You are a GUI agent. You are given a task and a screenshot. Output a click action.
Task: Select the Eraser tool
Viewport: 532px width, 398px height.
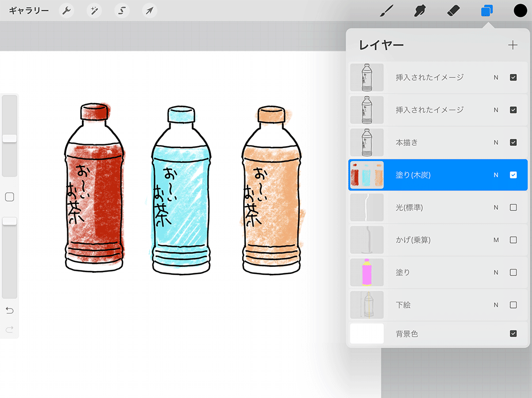pos(453,10)
